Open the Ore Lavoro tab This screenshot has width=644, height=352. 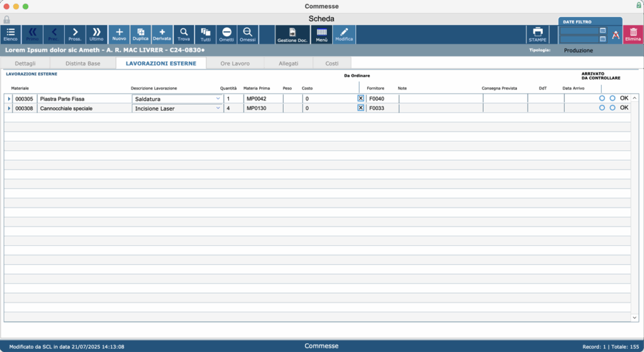[235, 63]
